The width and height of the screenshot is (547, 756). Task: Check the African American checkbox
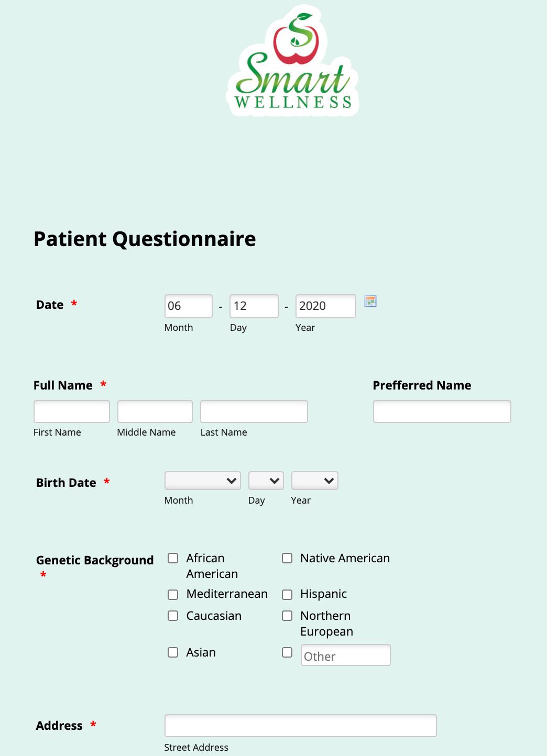[173, 558]
